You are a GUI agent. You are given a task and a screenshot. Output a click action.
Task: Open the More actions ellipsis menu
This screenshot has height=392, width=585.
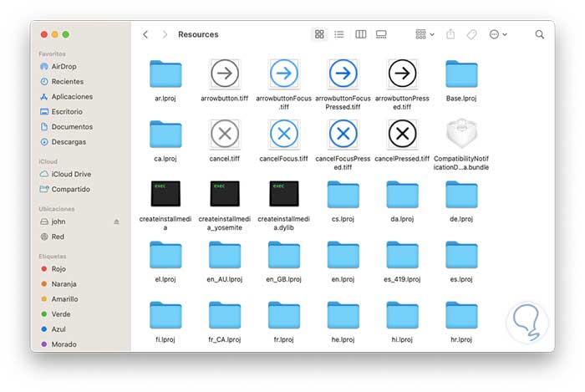point(498,34)
